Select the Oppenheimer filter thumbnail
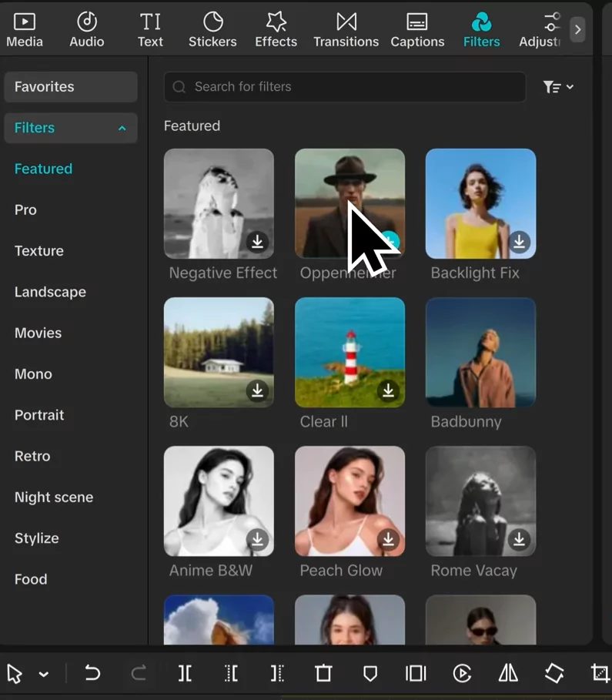612x700 pixels. 349,203
